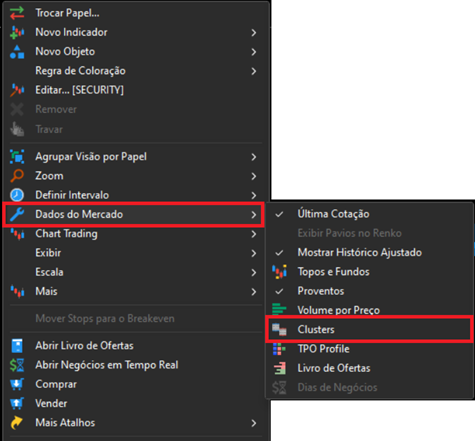Open Mais Atalhos menu entry
Screen dimensions: 475x441
tap(136, 423)
